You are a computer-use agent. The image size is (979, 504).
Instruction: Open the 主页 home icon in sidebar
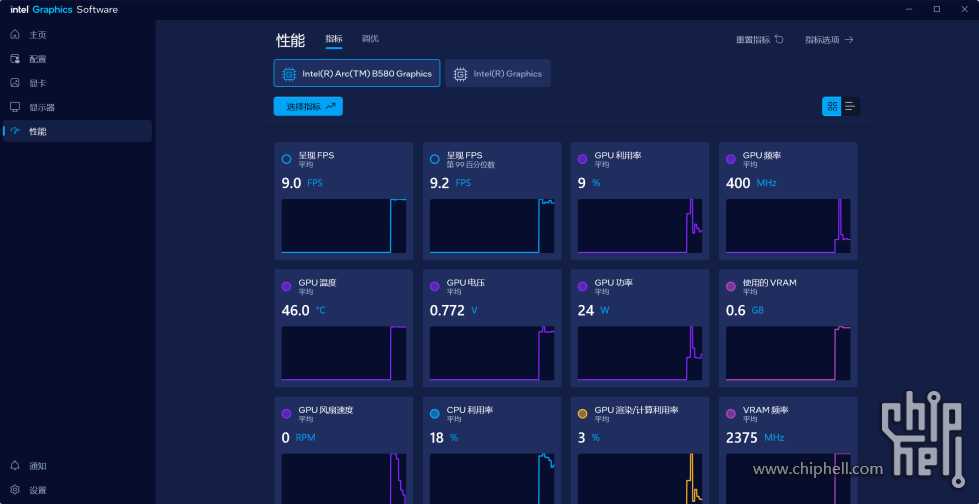pos(15,34)
